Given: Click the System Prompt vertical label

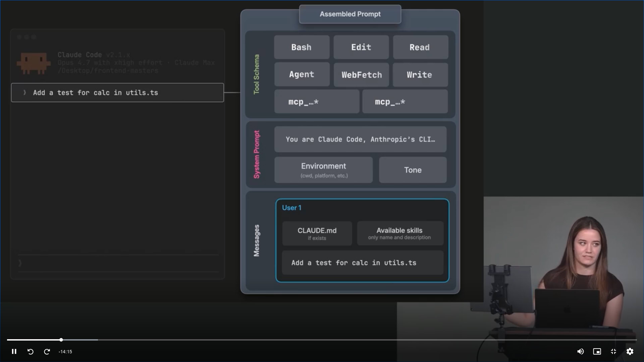Looking at the screenshot, I should [x=257, y=155].
